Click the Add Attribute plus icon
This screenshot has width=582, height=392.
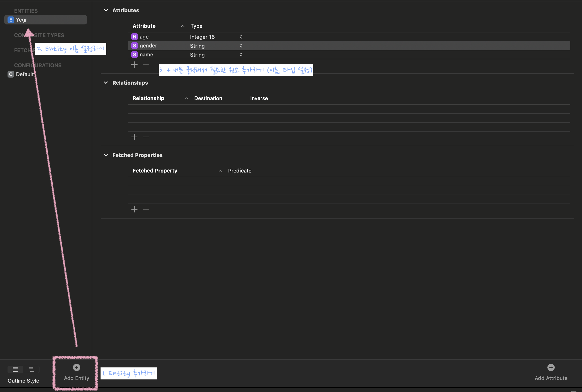551,367
